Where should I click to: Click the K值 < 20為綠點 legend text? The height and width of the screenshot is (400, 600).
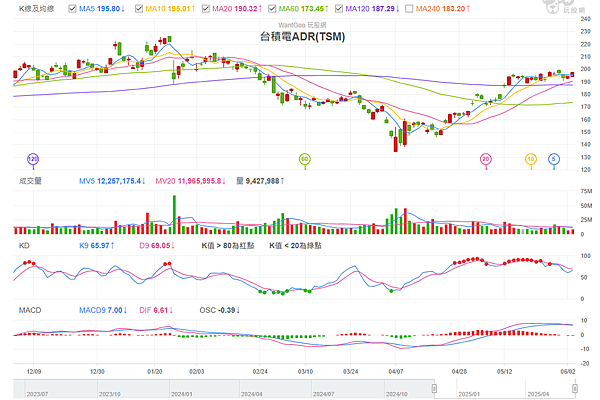295,246
